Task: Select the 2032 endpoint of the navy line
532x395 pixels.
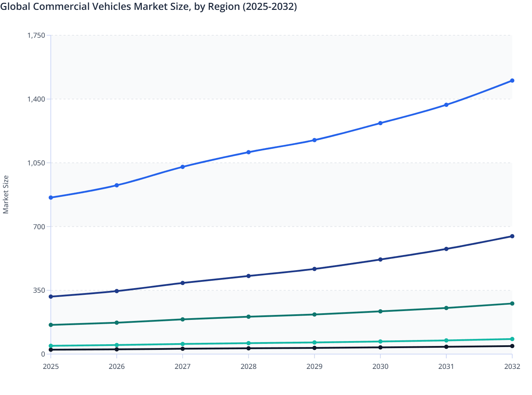Action: [x=512, y=236]
